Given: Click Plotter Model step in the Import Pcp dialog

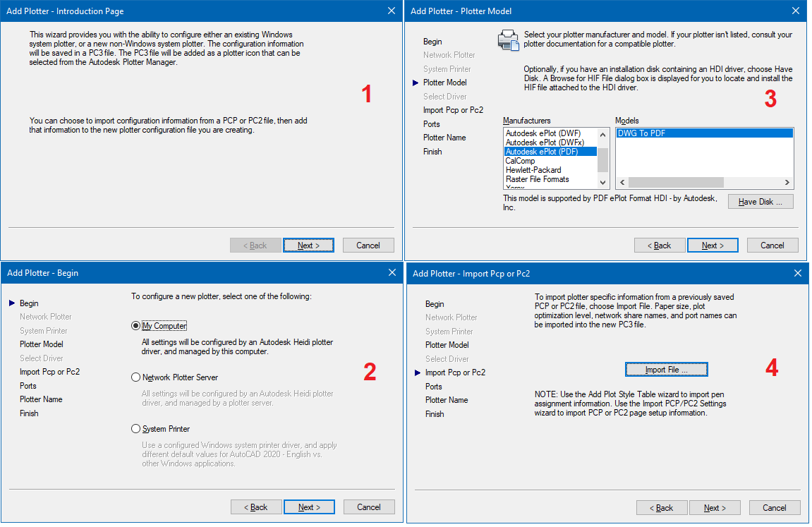Looking at the screenshot, I should point(447,345).
